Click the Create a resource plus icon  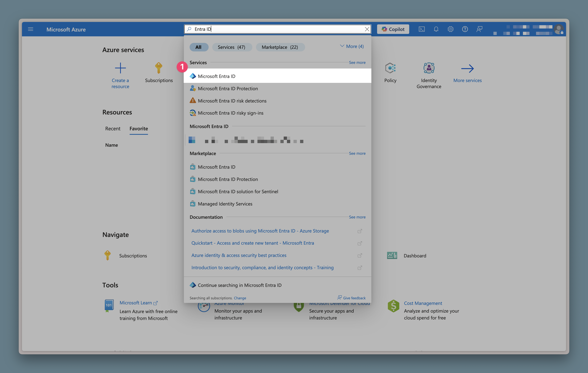(120, 68)
